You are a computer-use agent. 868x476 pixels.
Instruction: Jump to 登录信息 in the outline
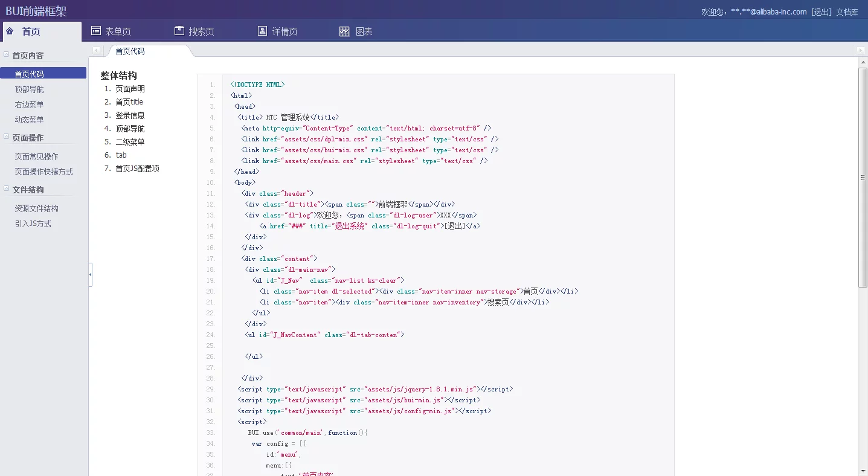(130, 115)
